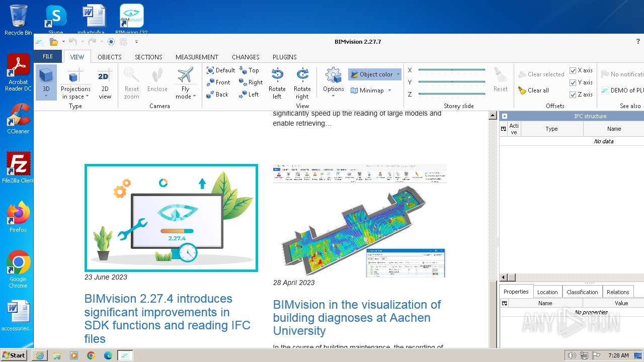Click the Type column header
This screenshot has height=362, width=644.
point(552,129)
